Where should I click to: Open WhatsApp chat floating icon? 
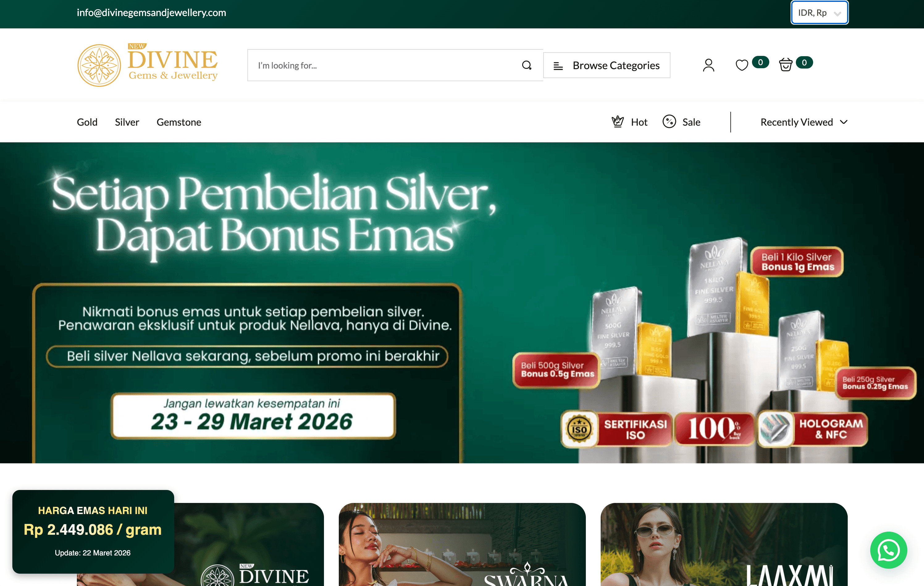pyautogui.click(x=888, y=550)
